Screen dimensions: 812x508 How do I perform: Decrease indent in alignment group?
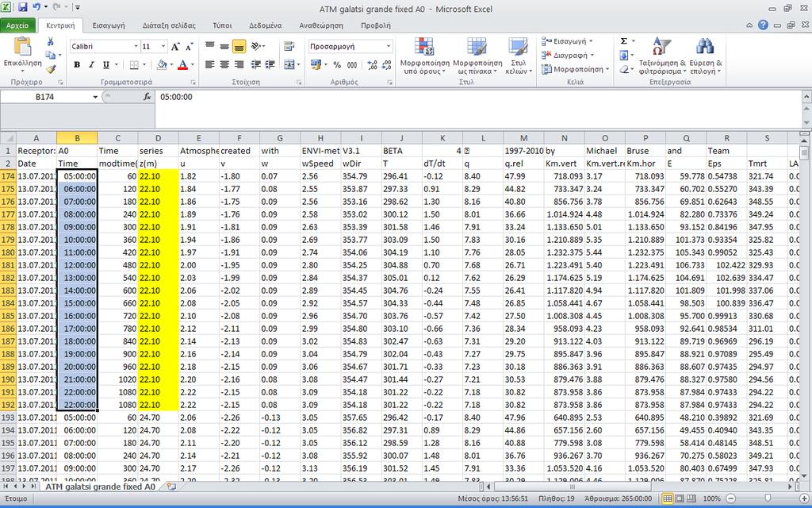click(x=256, y=65)
